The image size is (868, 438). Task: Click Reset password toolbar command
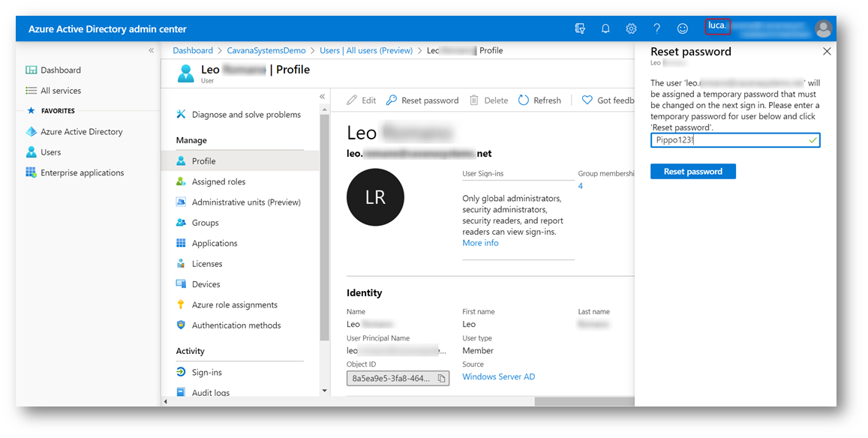coord(422,100)
